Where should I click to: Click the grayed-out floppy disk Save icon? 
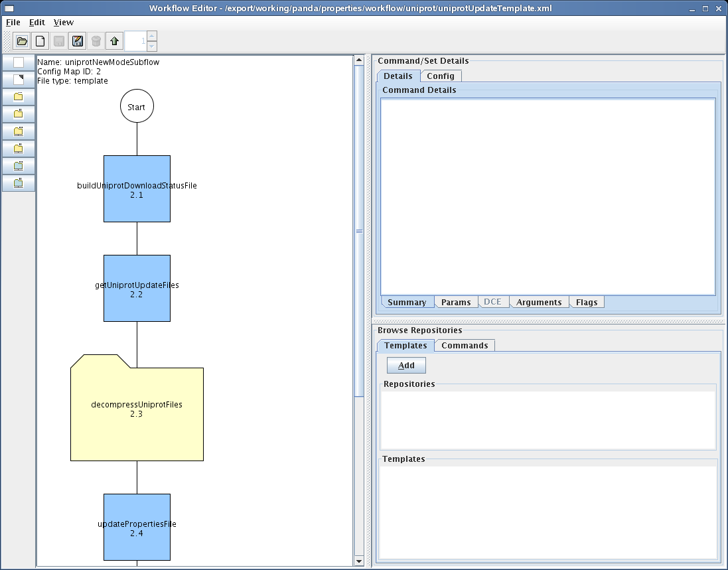pos(59,41)
